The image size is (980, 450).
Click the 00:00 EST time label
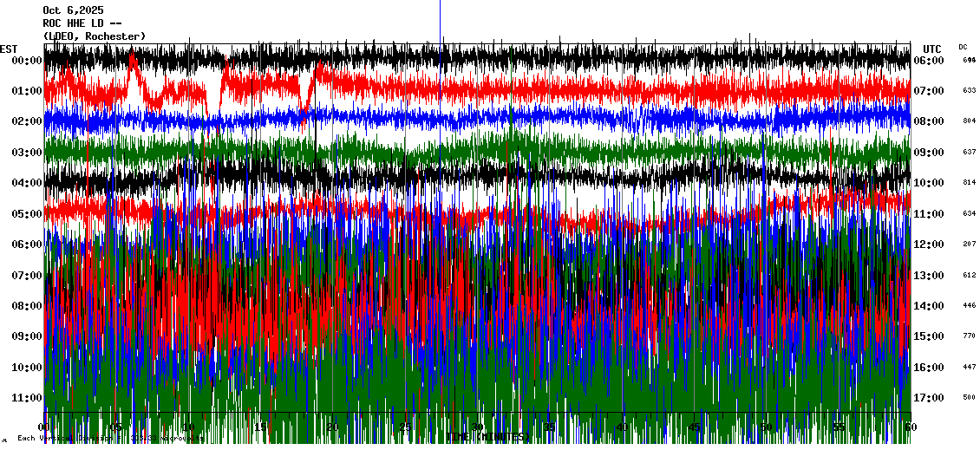(x=27, y=61)
